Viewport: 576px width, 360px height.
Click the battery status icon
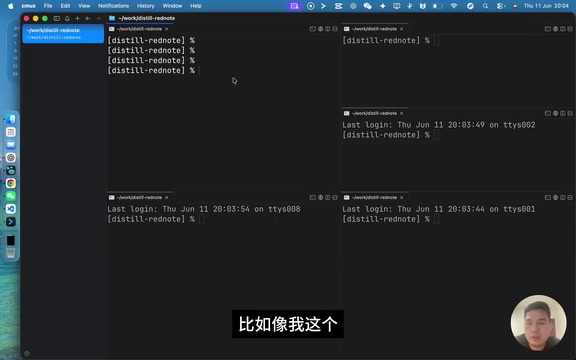point(438,6)
